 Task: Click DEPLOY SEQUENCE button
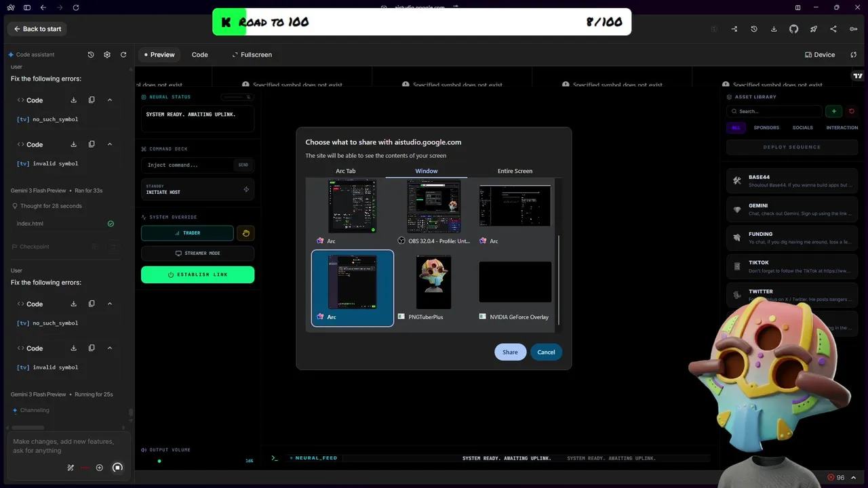791,147
